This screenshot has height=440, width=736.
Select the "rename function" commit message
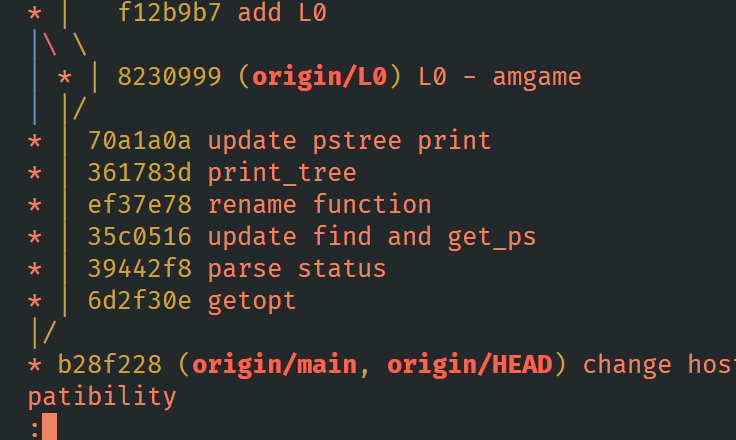319,205
